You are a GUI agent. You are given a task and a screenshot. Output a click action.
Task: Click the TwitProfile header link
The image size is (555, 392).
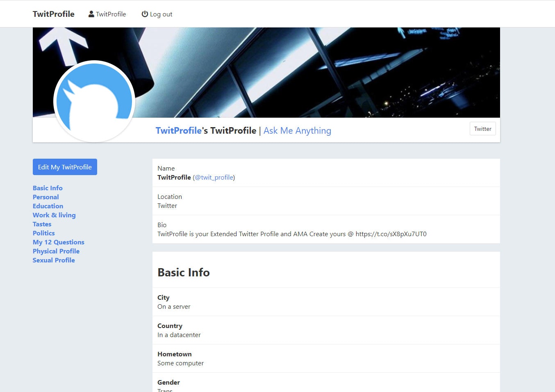(x=178, y=130)
